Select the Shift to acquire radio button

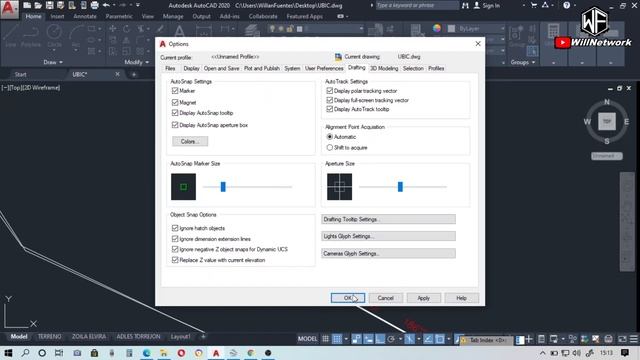tap(330, 147)
